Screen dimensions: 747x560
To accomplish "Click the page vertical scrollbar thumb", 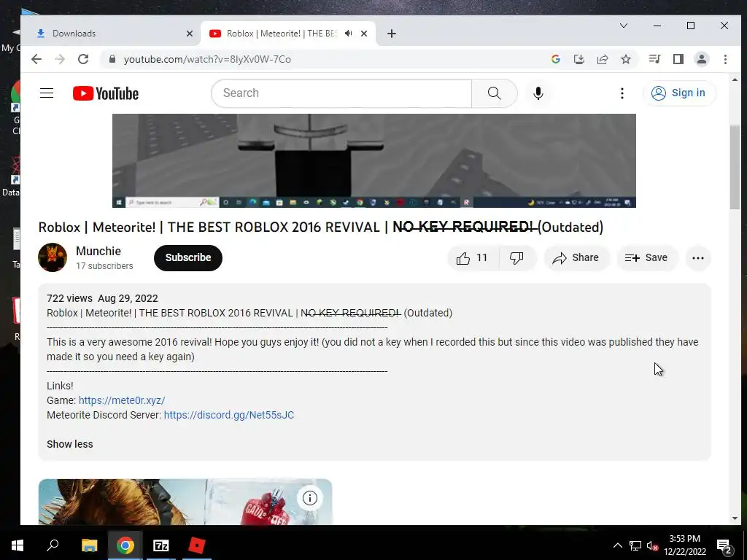I will (735, 167).
